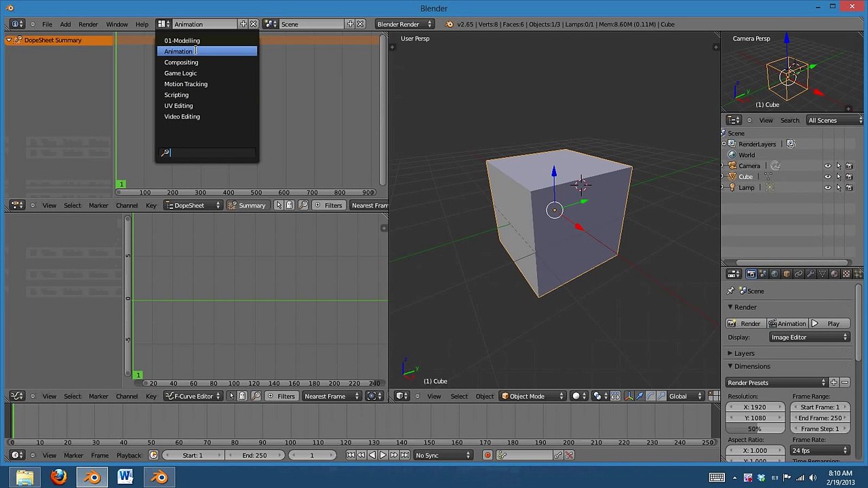This screenshot has height=488, width=868.
Task: Click the Scene name field in header
Action: coord(312,24)
